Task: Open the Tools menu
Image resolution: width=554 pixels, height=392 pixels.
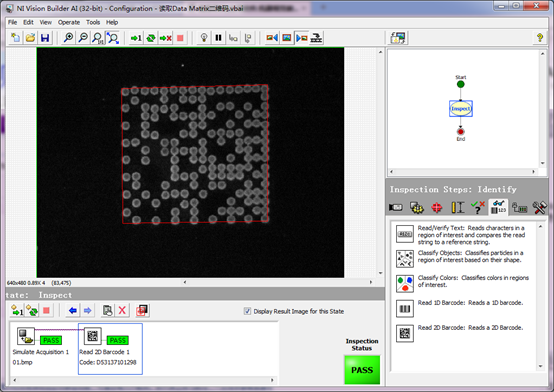Action: [93, 22]
